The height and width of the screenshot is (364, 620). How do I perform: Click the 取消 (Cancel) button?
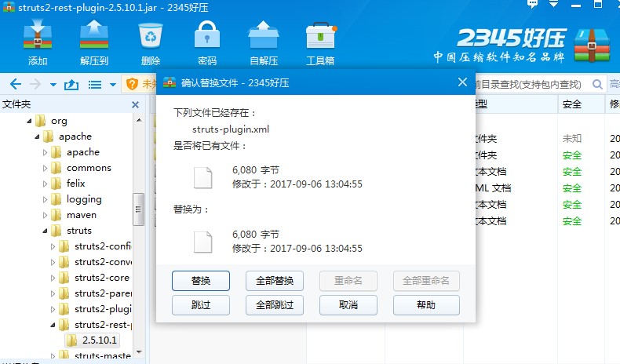tap(348, 305)
